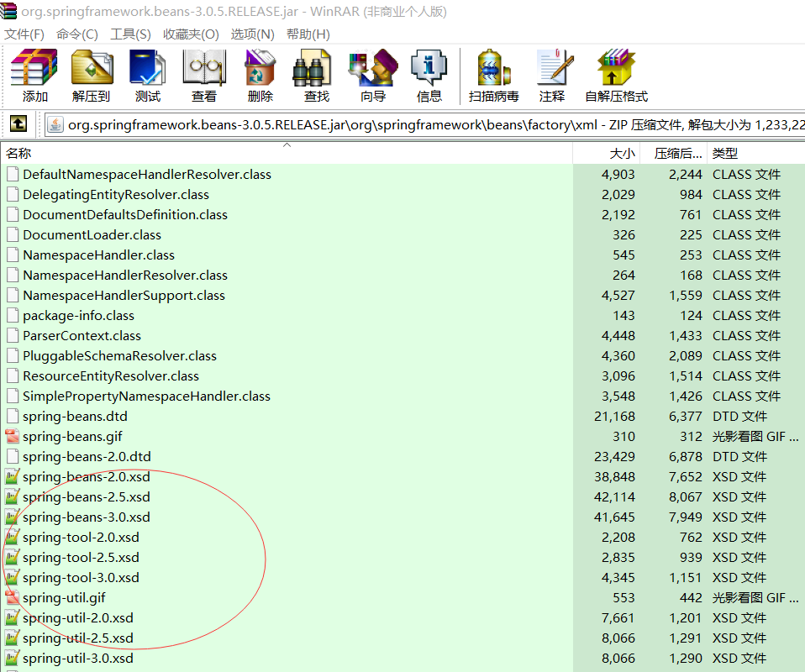Select the spring-beans.gif file icon
Viewport: 805px width, 672px height.
pos(13,436)
